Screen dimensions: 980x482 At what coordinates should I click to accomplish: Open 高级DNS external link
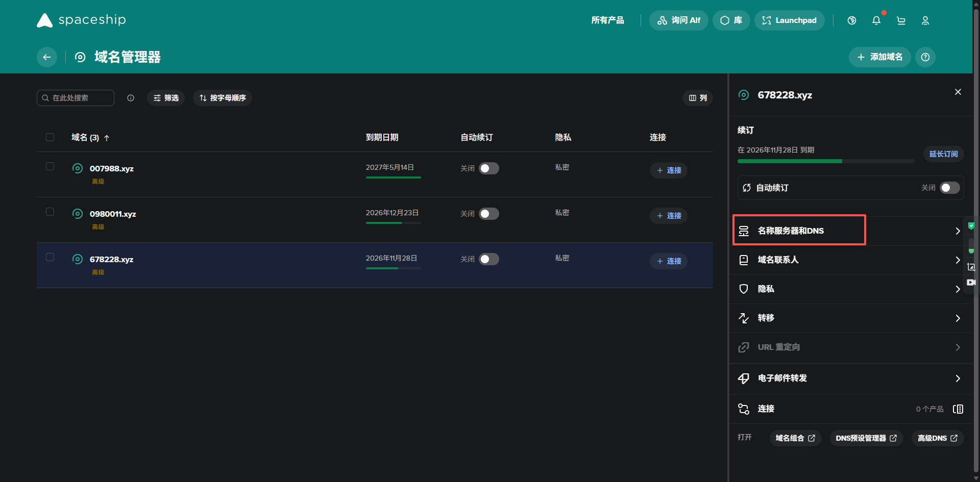[x=938, y=438]
